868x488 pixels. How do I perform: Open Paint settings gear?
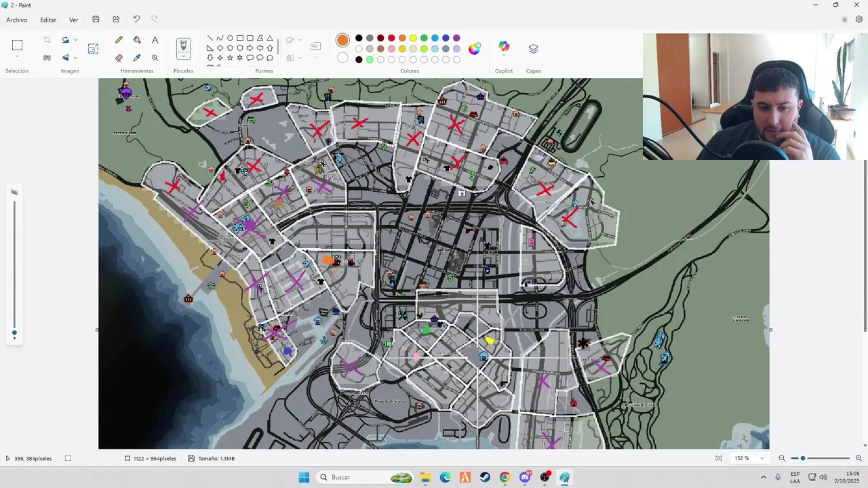click(x=859, y=20)
